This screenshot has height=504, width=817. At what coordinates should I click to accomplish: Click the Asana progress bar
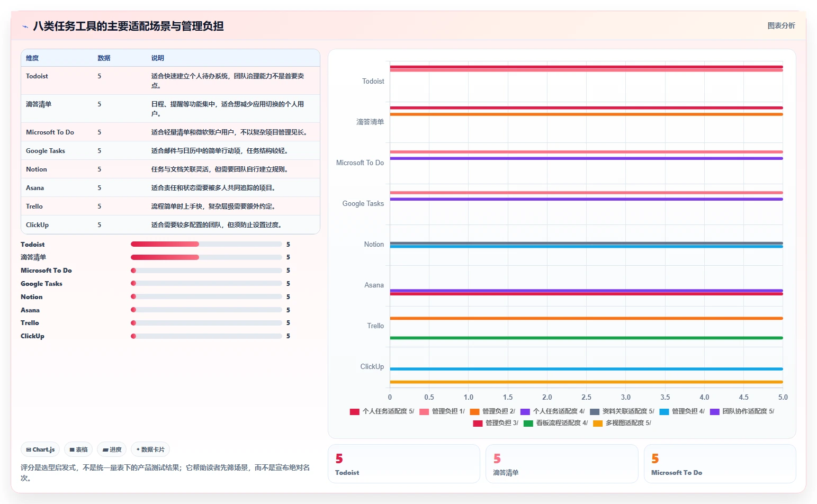pos(207,310)
